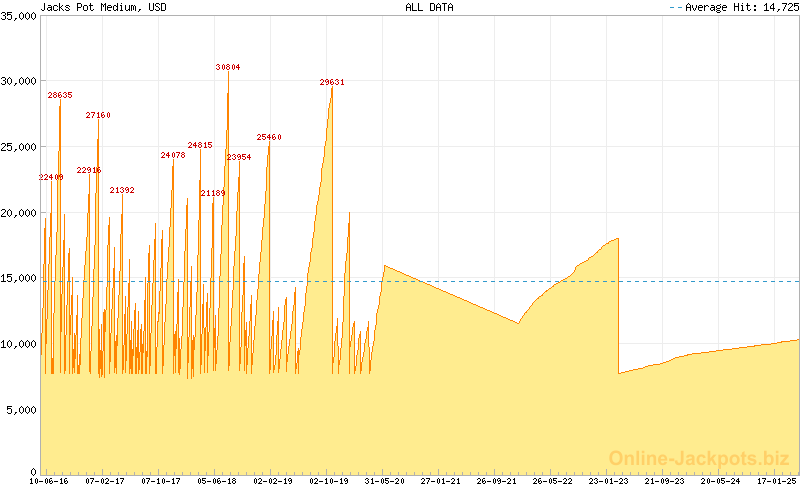800x490 pixels.
Task: Select the 25460 peak value label
Action: (269, 137)
